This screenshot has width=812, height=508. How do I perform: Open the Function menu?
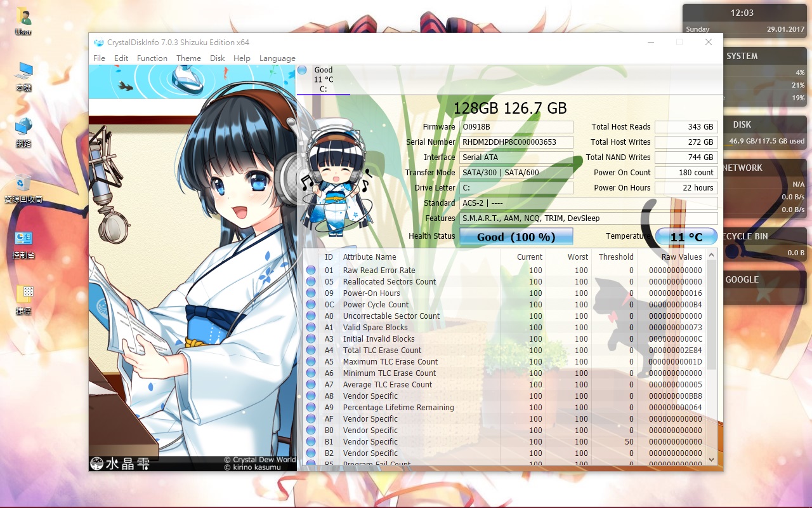point(152,58)
